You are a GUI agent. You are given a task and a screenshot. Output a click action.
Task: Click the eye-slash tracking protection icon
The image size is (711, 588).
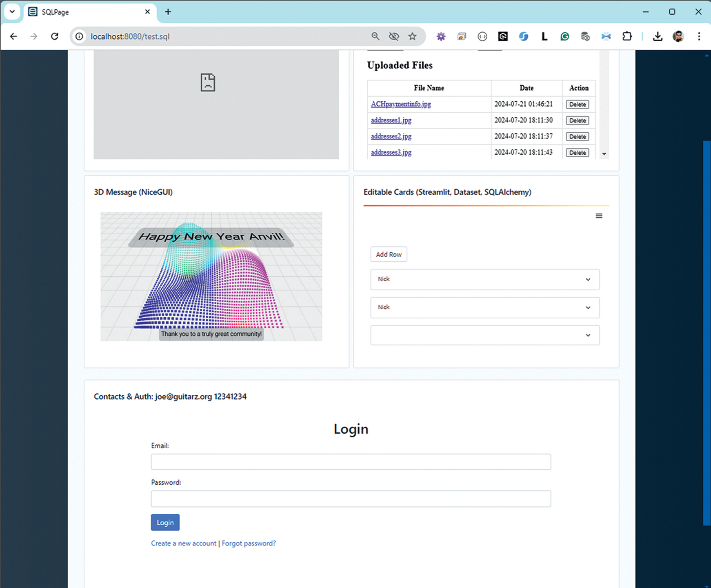point(393,36)
